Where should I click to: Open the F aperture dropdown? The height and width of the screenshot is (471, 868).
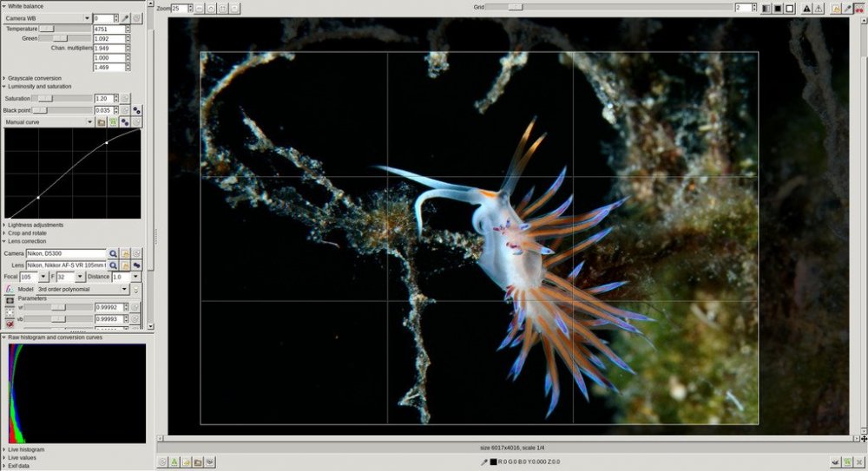[80, 277]
